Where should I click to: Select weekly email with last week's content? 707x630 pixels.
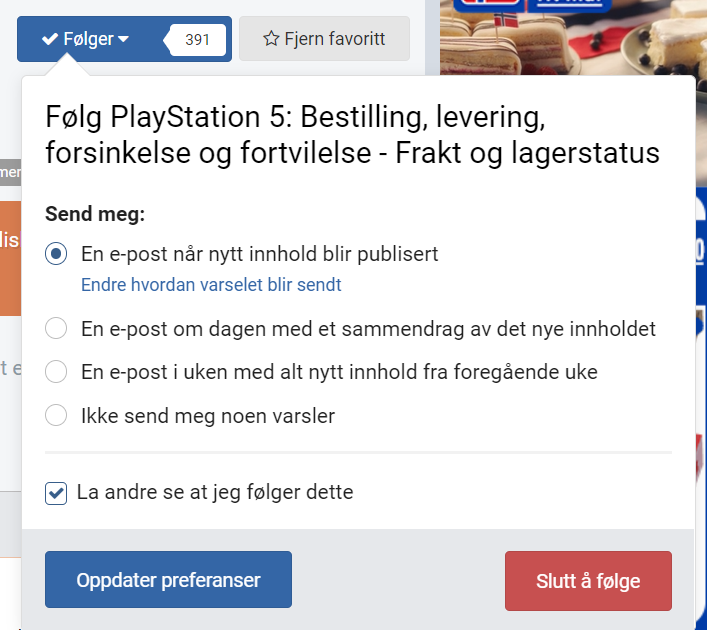click(x=57, y=372)
